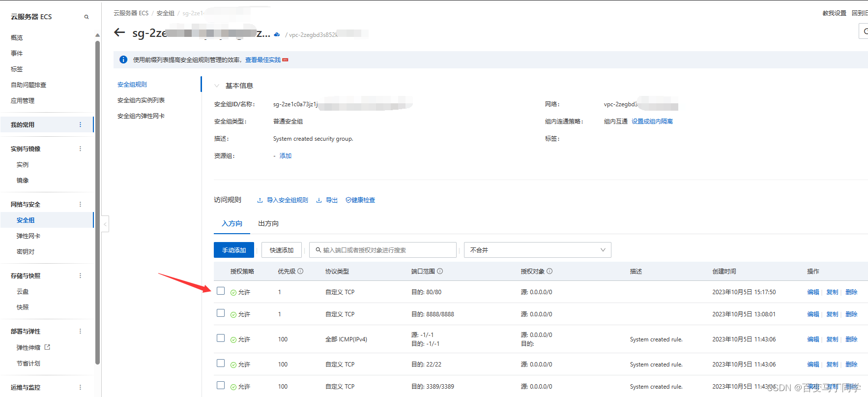
Task: Open 节省计划 in the sidebar
Action: [x=29, y=363]
